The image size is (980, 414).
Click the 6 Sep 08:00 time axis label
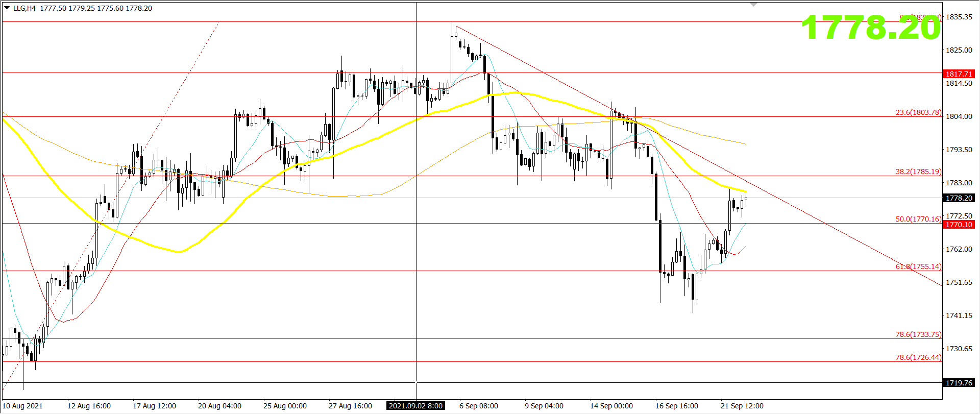[x=479, y=406]
